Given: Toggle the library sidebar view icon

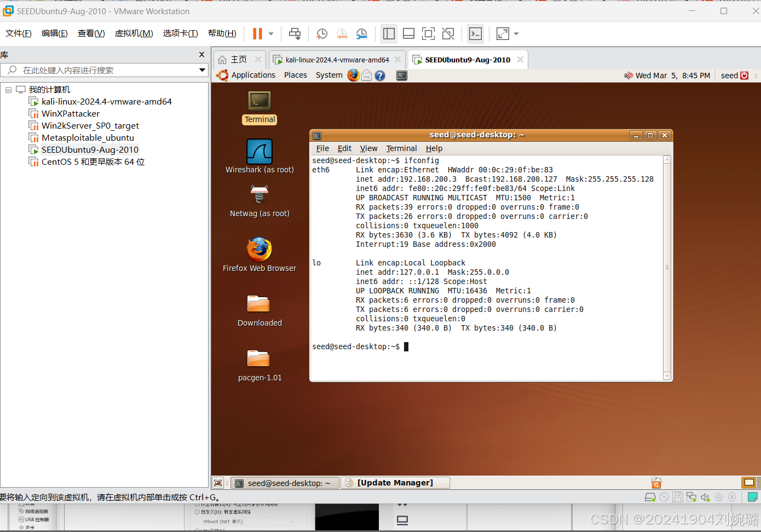Looking at the screenshot, I should (x=389, y=34).
